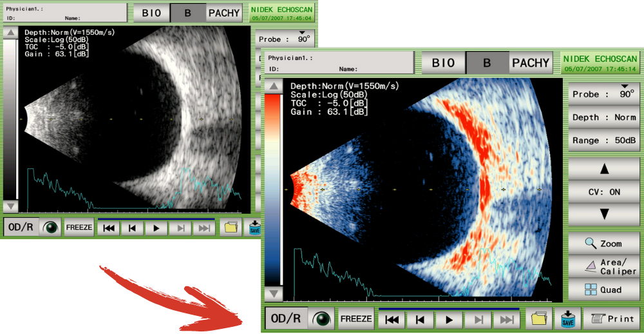Screen dimensions: 644x334
Task: Switch to BIO tab in front window
Action: tap(443, 63)
